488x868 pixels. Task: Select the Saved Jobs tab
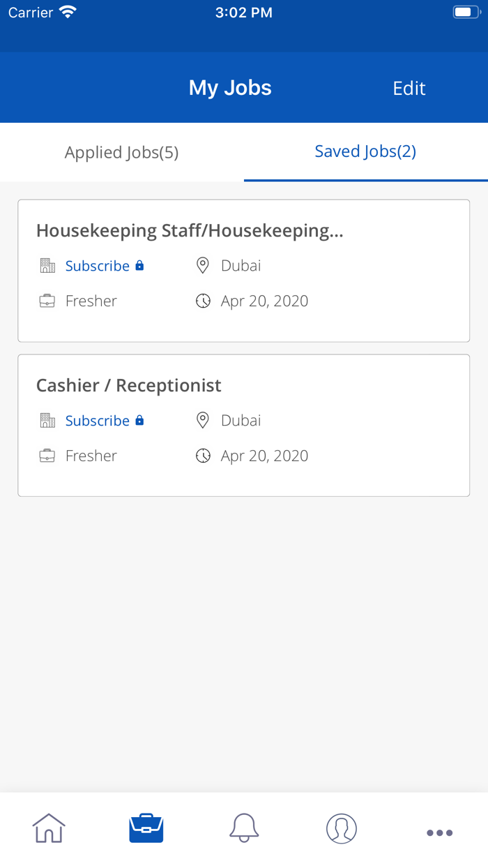pos(365,151)
